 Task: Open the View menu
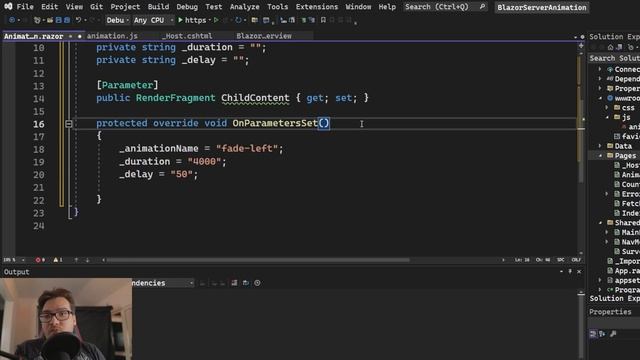click(74, 7)
